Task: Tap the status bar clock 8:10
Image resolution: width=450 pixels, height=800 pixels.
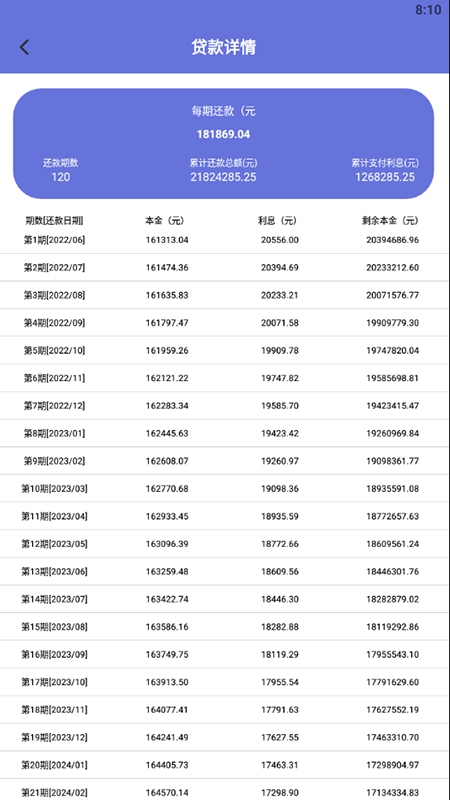Action: (428, 10)
